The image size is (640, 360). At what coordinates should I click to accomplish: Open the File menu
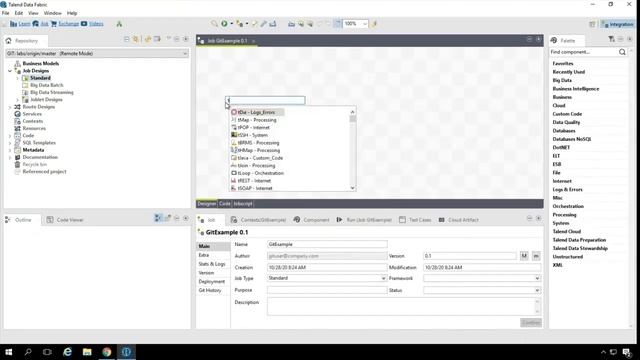[5, 13]
